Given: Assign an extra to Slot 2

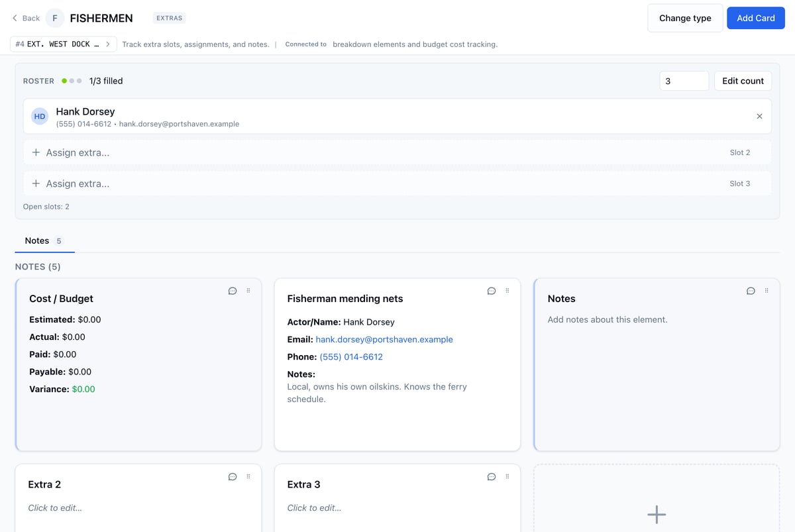Looking at the screenshot, I should point(397,152).
